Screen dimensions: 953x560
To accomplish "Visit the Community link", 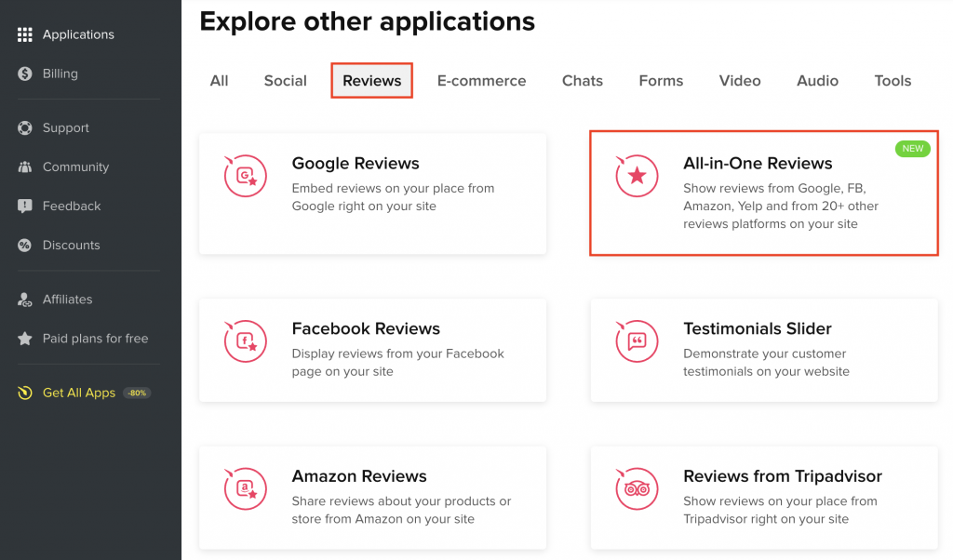I will (76, 167).
